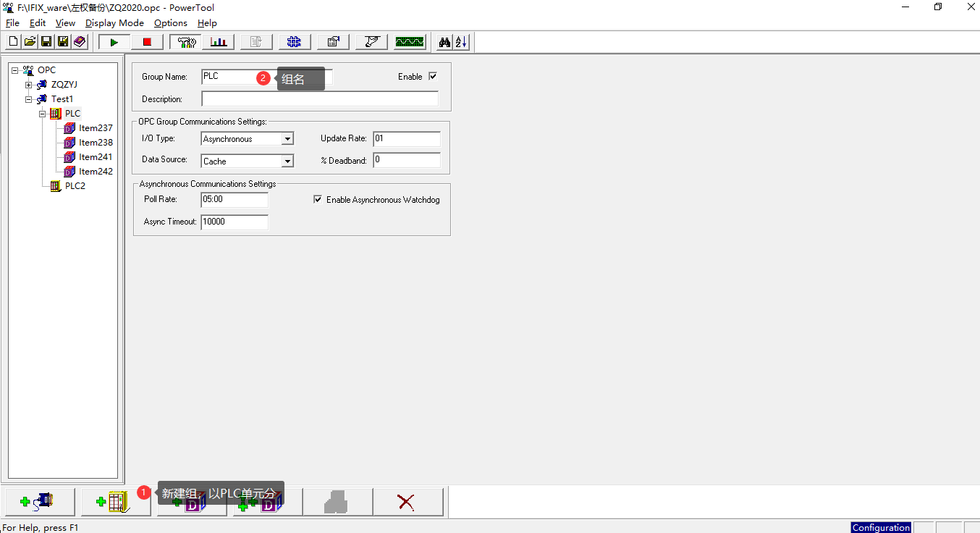980x533 pixels.
Task: Open the Data Source dropdown
Action: tap(289, 160)
